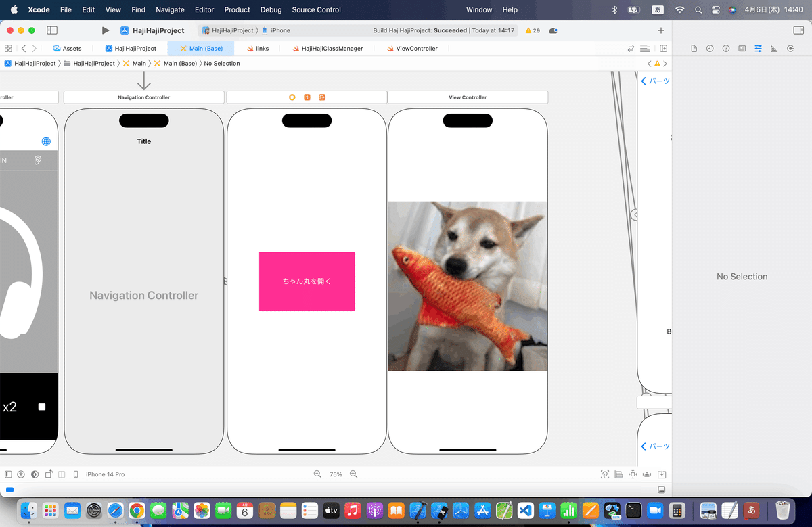Screen dimensions: 812x527
Task: Click the Exit dock icon
Action: pos(322,97)
